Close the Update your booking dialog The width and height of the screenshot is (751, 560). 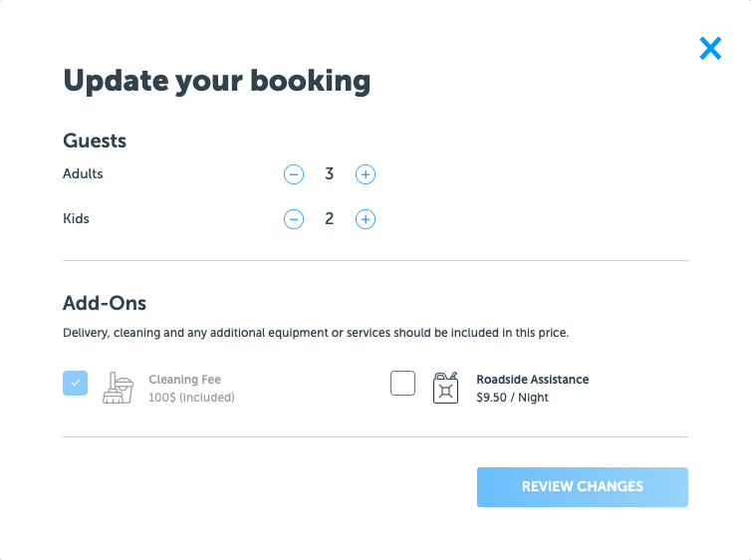pos(710,49)
